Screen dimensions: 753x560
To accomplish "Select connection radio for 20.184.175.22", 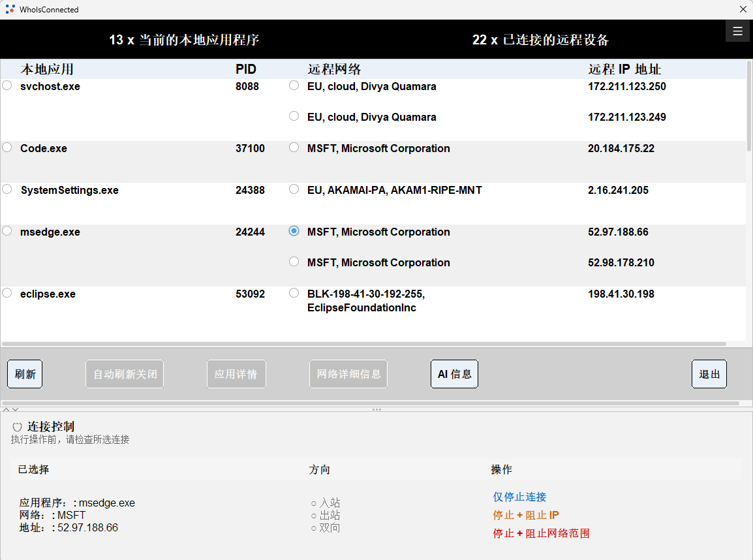I will [294, 148].
